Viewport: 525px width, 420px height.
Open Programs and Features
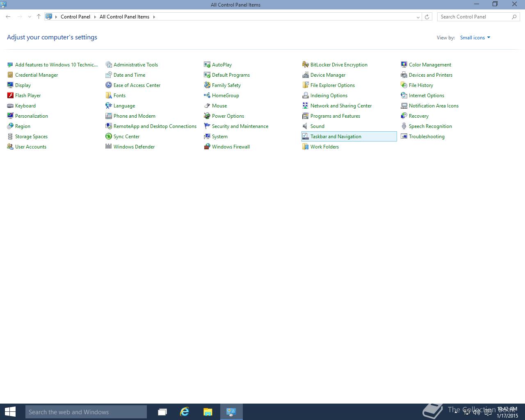point(336,116)
